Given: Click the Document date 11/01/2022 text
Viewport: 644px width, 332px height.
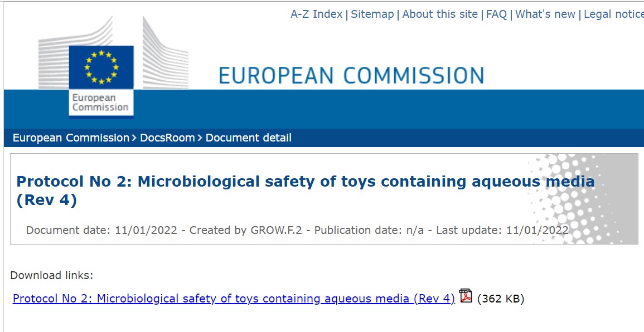Looking at the screenshot, I should [x=101, y=230].
